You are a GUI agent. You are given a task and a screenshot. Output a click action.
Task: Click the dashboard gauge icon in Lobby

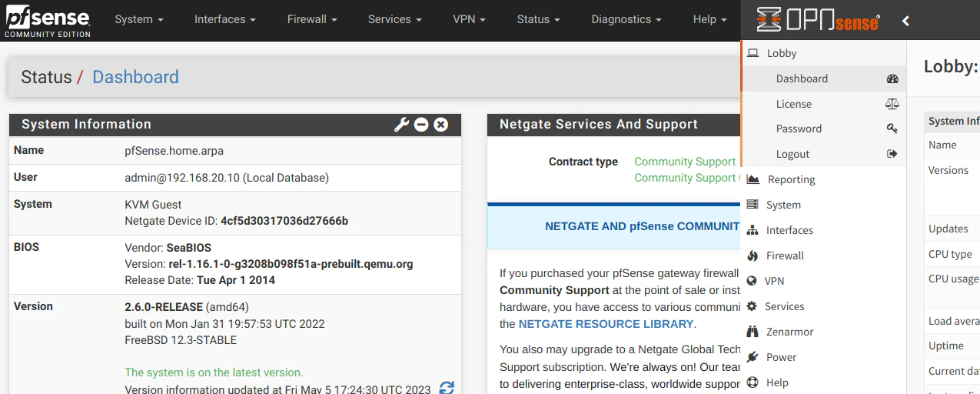point(892,78)
